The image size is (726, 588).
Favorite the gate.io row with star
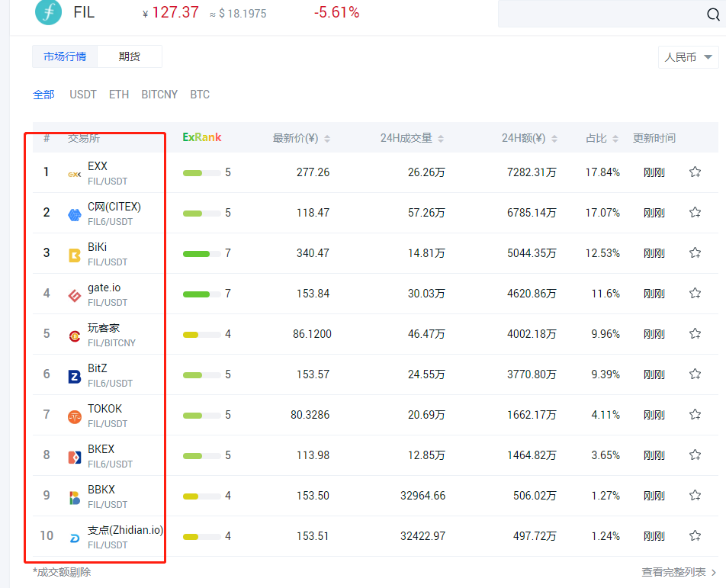coord(695,293)
